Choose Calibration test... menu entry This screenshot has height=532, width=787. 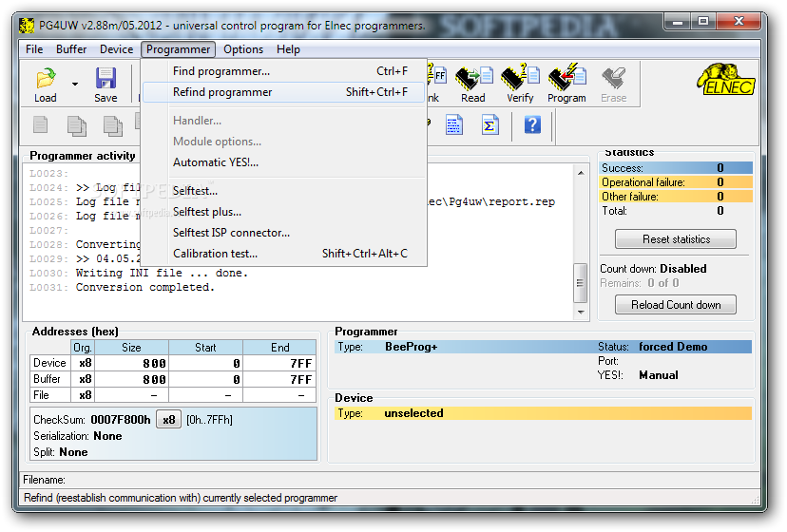284,254
